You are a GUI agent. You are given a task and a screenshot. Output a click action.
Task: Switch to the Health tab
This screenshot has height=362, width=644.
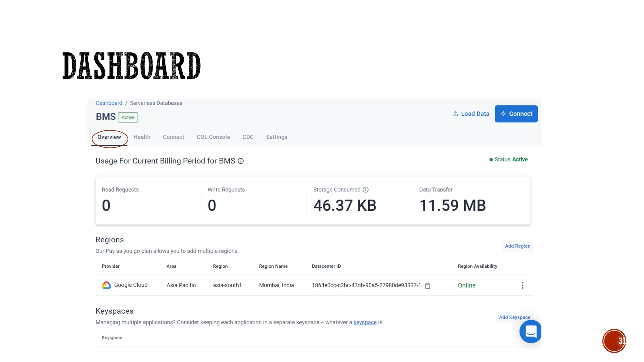pos(142,137)
